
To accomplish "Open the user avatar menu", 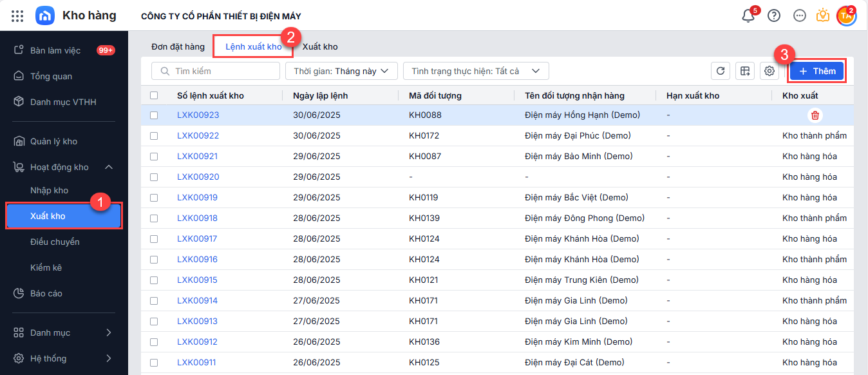I will point(845,16).
